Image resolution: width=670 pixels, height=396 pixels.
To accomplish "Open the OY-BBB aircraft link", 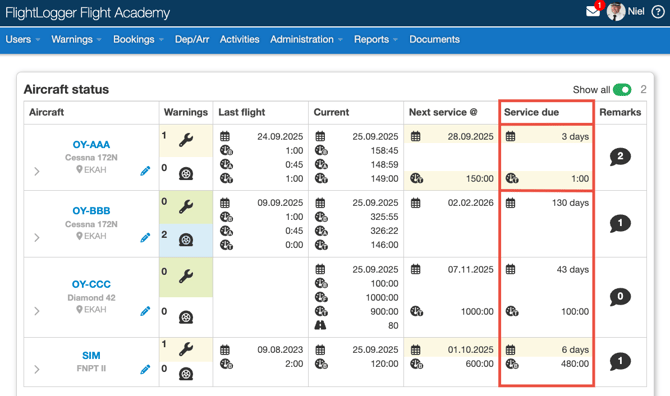I will click(91, 211).
